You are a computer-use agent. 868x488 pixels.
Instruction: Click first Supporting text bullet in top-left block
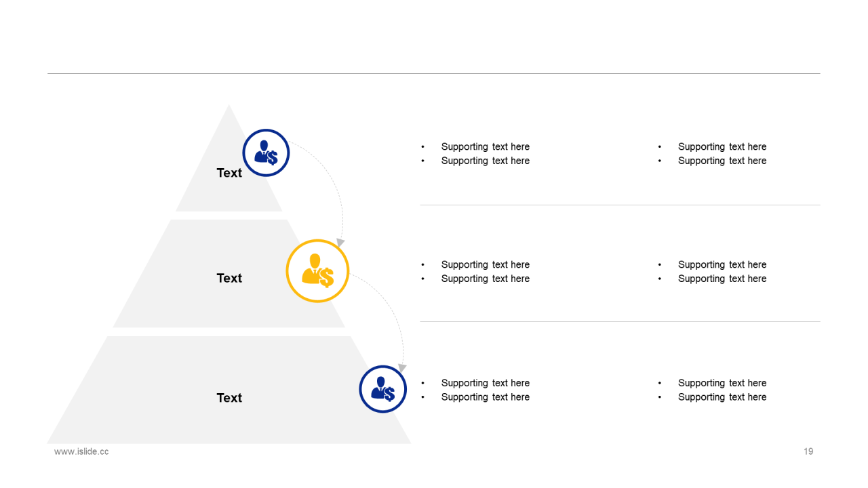pyautogui.click(x=486, y=146)
